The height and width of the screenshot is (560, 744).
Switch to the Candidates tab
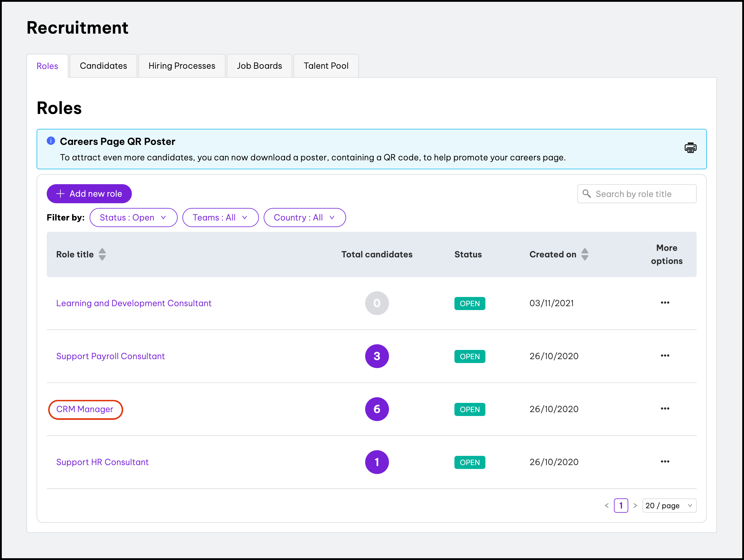point(103,66)
